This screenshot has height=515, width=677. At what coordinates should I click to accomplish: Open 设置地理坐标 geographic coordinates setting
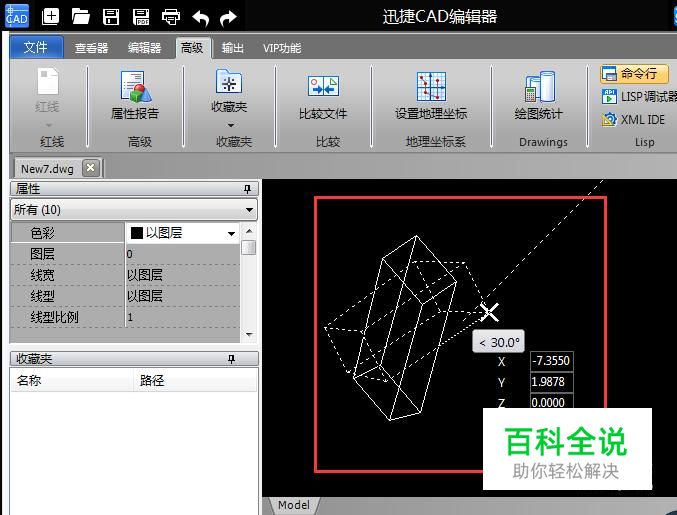point(431,96)
